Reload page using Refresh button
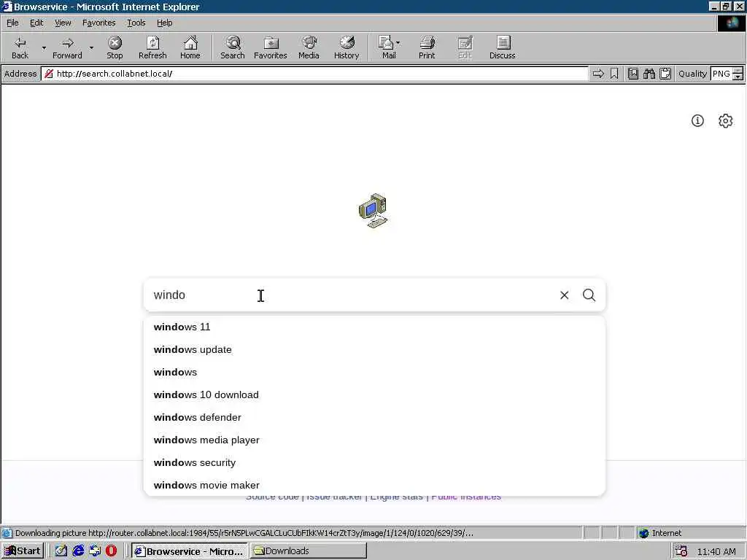This screenshot has width=747, height=560. click(x=152, y=47)
